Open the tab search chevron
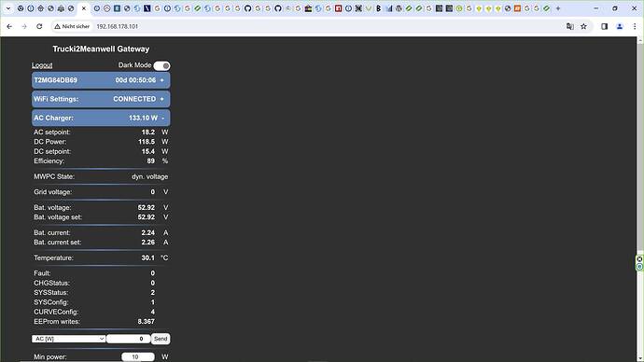 click(7, 8)
